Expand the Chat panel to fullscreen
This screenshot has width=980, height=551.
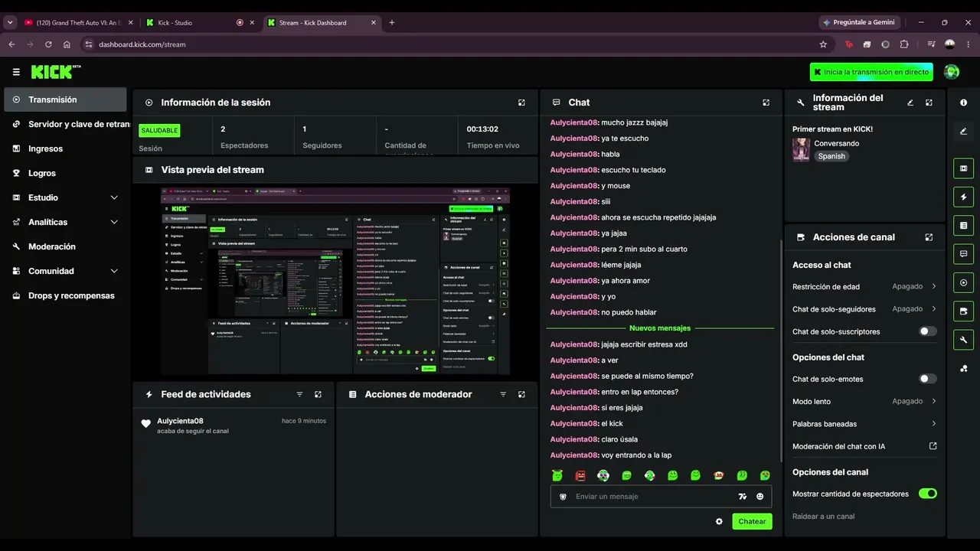tap(766, 103)
